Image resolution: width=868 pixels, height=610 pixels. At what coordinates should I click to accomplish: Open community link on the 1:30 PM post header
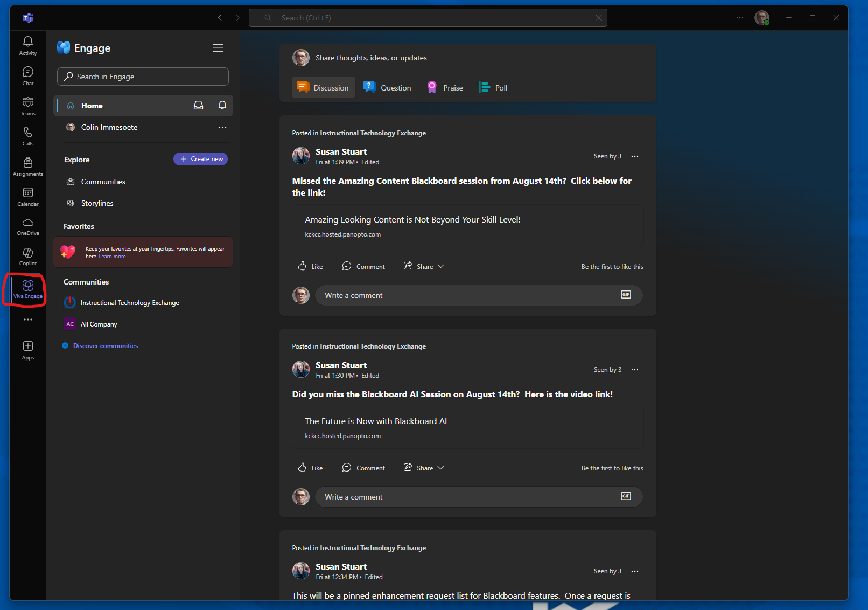coord(373,346)
